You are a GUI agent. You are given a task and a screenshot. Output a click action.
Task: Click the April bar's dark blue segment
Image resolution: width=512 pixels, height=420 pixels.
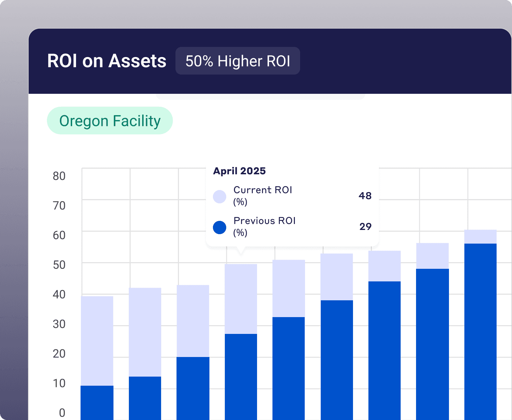pyautogui.click(x=241, y=376)
